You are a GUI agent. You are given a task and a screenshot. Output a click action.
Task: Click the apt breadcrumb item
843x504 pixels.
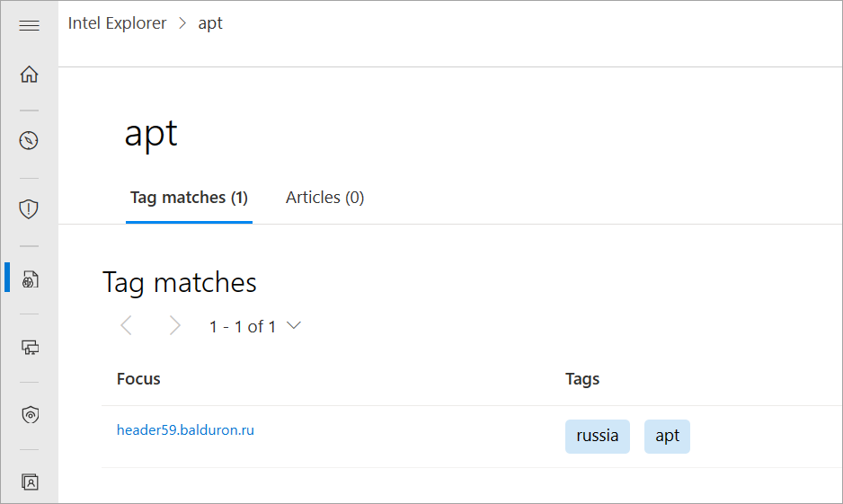pos(210,23)
